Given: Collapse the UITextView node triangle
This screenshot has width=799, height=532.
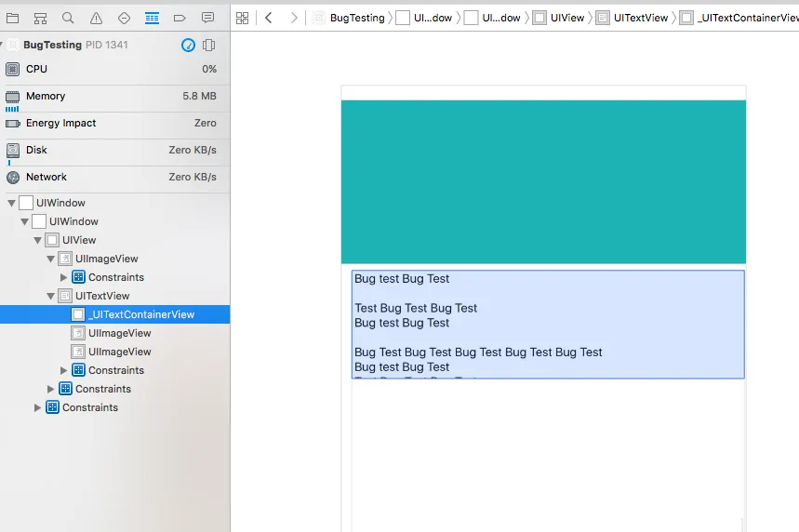Looking at the screenshot, I should pyautogui.click(x=50, y=296).
